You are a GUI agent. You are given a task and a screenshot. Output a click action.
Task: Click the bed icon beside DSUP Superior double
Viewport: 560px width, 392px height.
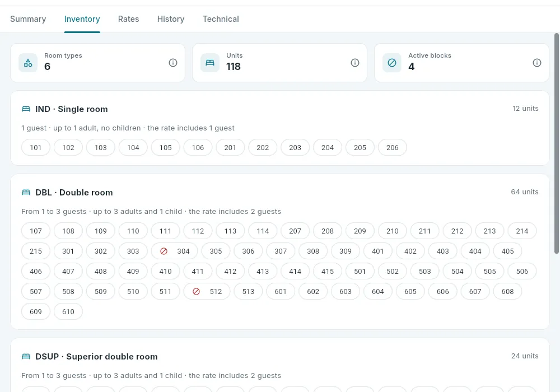26,357
